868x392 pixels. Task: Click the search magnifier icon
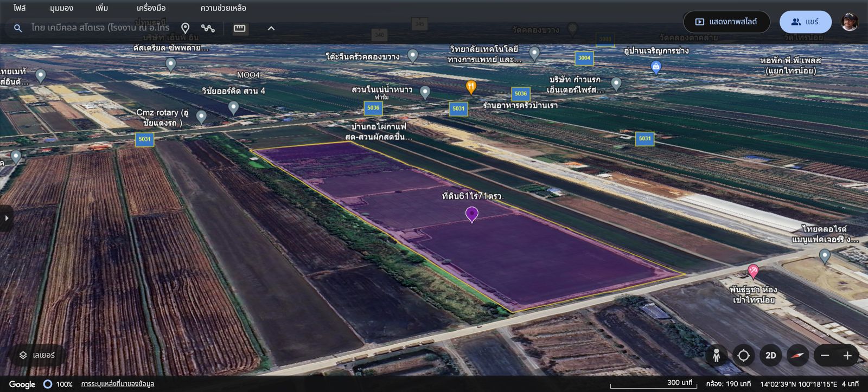point(18,28)
